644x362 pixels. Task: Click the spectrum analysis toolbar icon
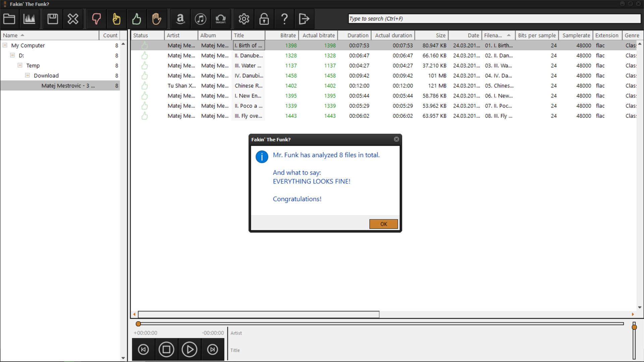click(30, 19)
